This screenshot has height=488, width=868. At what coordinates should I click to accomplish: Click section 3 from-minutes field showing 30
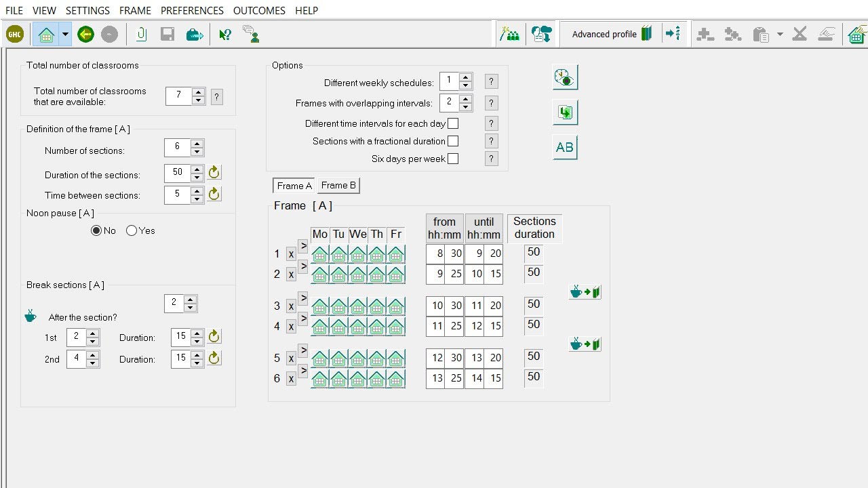tap(454, 306)
